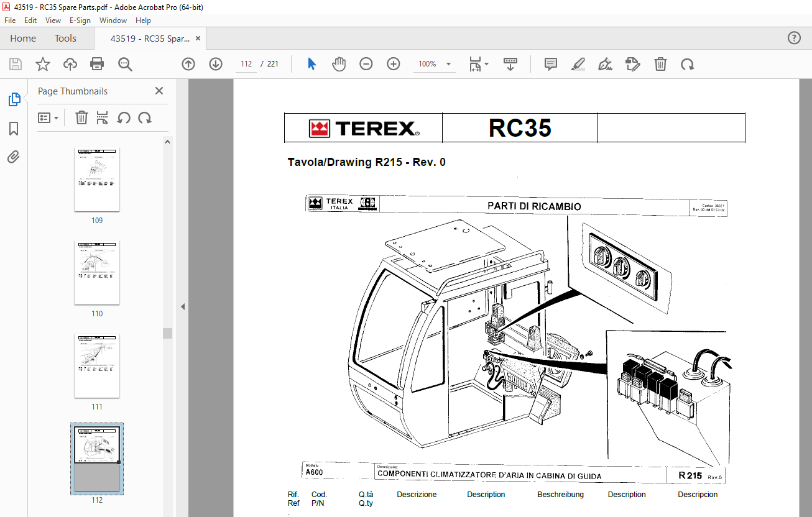Open the Attachments paperclip panel
The width and height of the screenshot is (812, 517).
click(14, 157)
